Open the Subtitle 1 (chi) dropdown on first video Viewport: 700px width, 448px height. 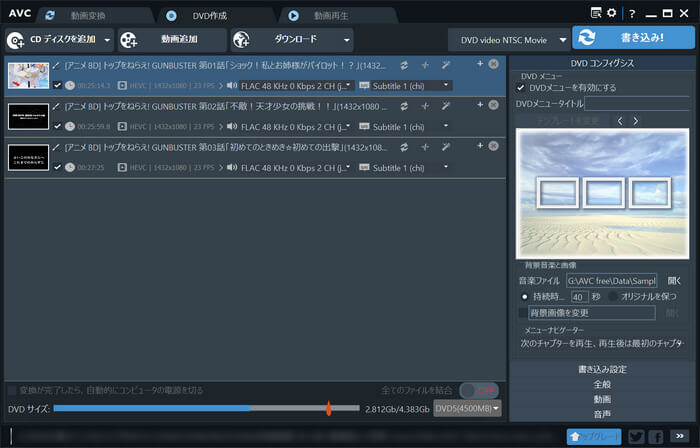click(x=404, y=85)
